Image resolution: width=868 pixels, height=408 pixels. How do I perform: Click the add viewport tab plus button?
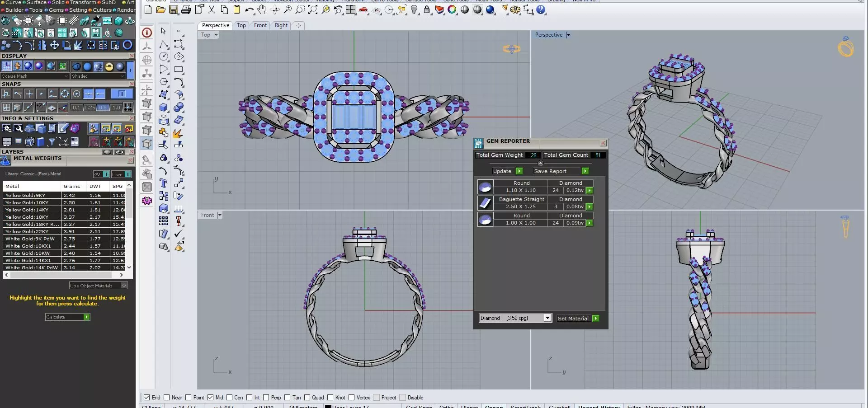click(x=298, y=25)
